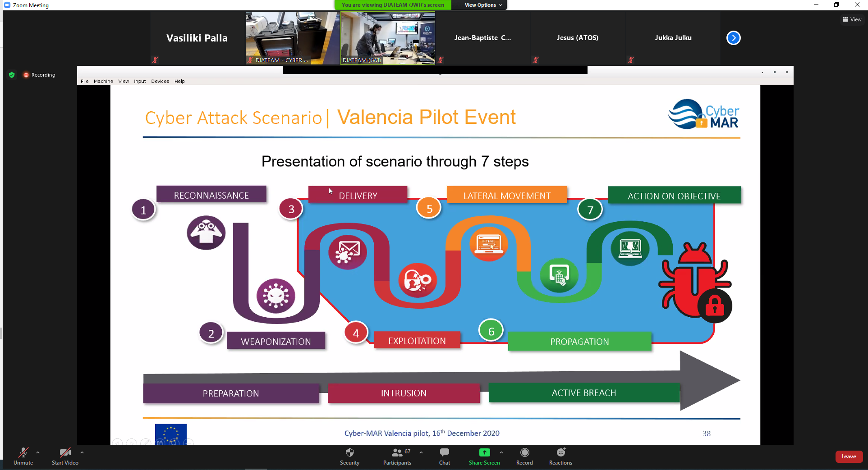Screen dimensions: 868x470
Task: Start Video camera toggle
Action: (x=65, y=453)
